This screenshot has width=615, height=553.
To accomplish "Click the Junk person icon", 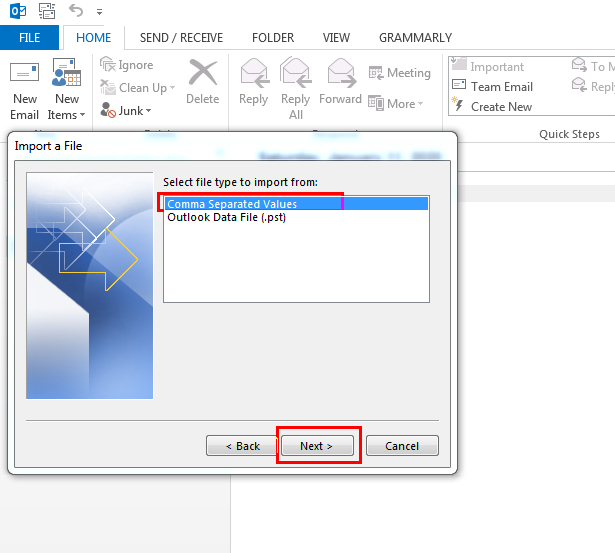I will click(108, 110).
